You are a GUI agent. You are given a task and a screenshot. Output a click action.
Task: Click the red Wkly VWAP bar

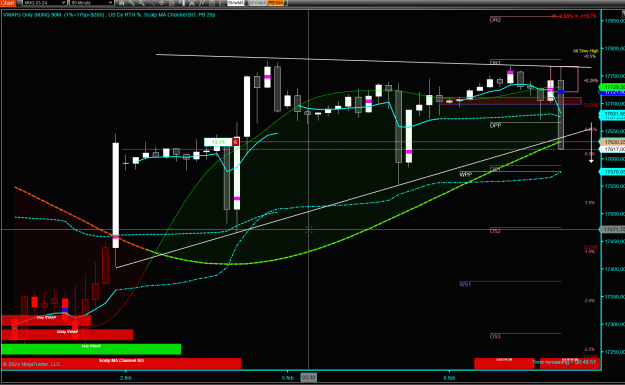(67, 334)
